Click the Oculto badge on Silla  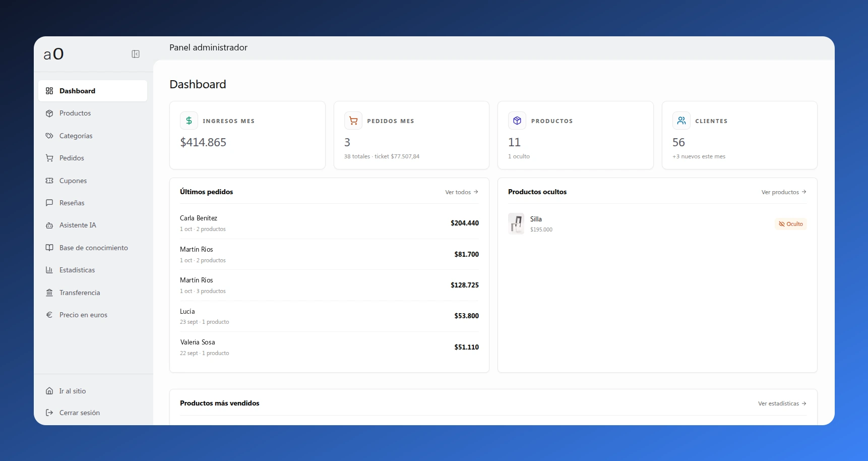[790, 224]
